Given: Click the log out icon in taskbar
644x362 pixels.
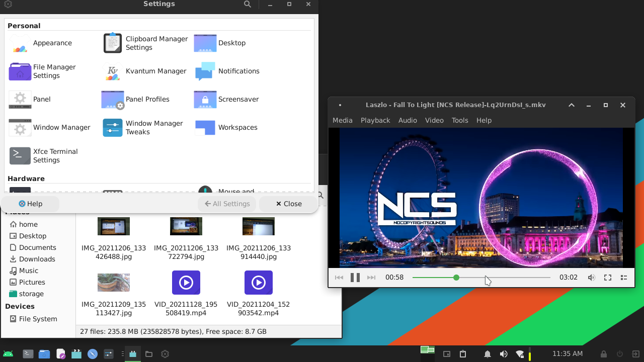Looking at the screenshot, I should (x=636, y=354).
